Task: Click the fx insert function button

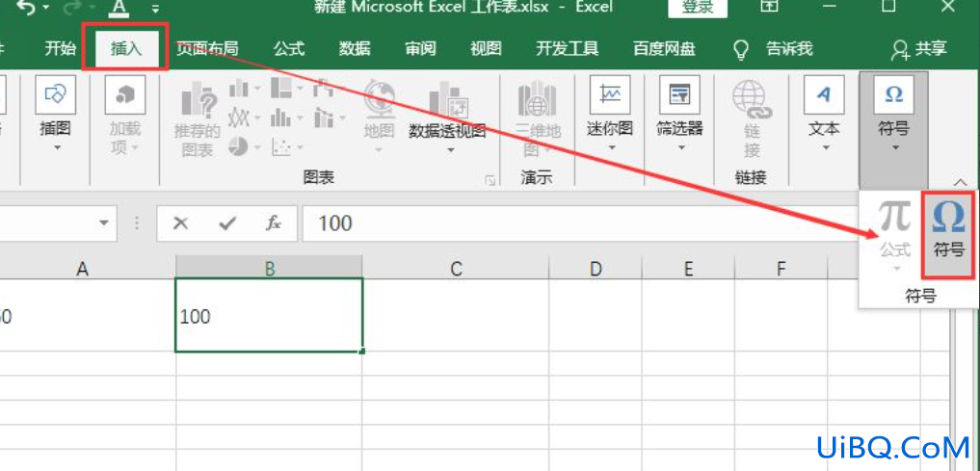Action: tap(273, 223)
